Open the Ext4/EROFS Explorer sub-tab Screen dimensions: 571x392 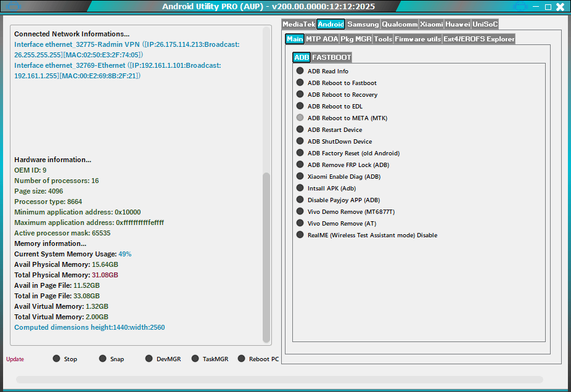479,39
